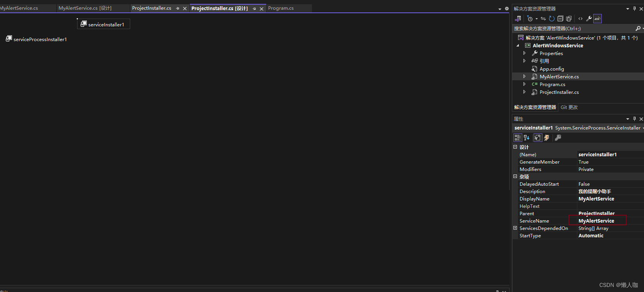Expand the Program.cs node
Viewport: 644px width, 292px height.
[524, 84]
